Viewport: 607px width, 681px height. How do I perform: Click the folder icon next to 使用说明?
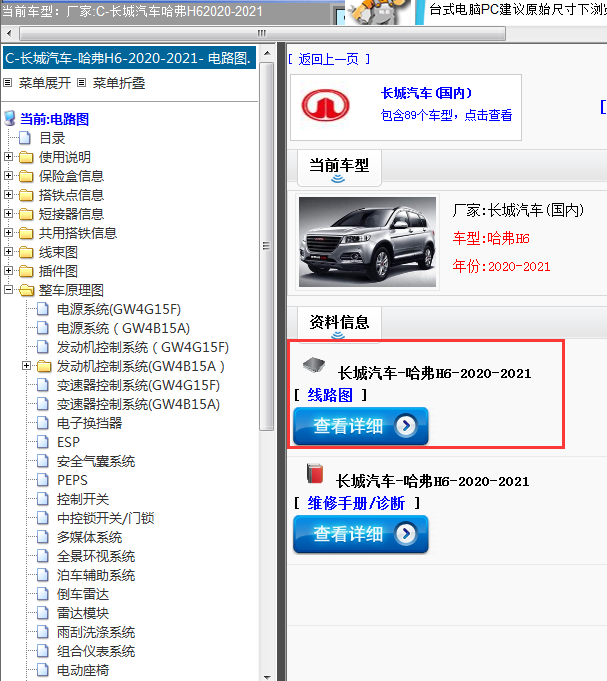point(26,157)
